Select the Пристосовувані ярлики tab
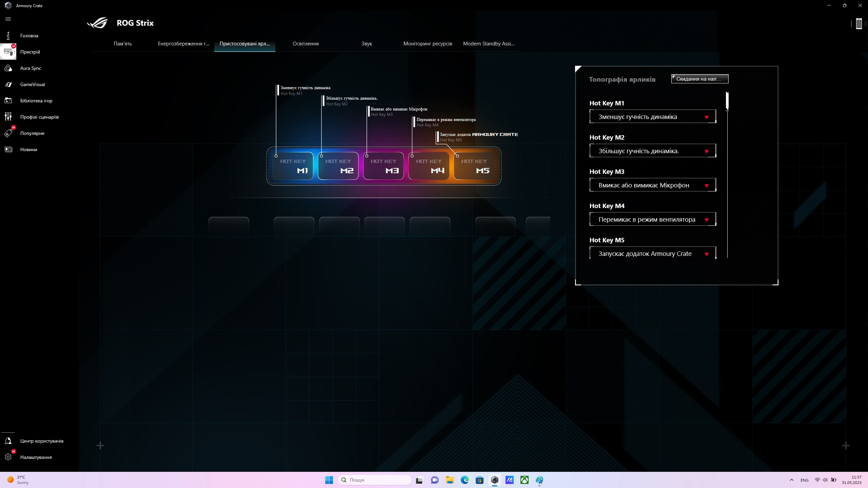The width and height of the screenshot is (868, 488). click(x=245, y=44)
